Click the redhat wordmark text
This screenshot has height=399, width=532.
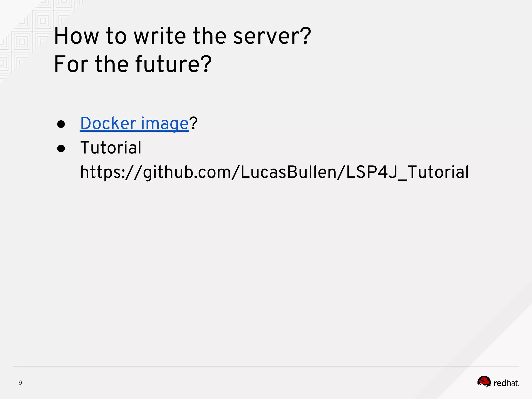click(506, 383)
